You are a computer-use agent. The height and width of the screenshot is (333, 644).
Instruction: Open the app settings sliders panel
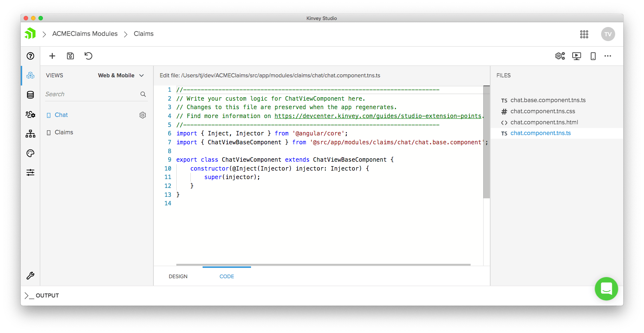point(30,172)
